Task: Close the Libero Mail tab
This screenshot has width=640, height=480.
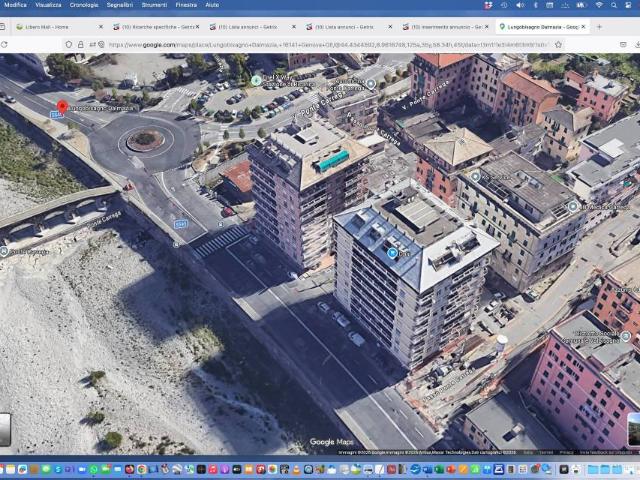Action: [x=101, y=27]
